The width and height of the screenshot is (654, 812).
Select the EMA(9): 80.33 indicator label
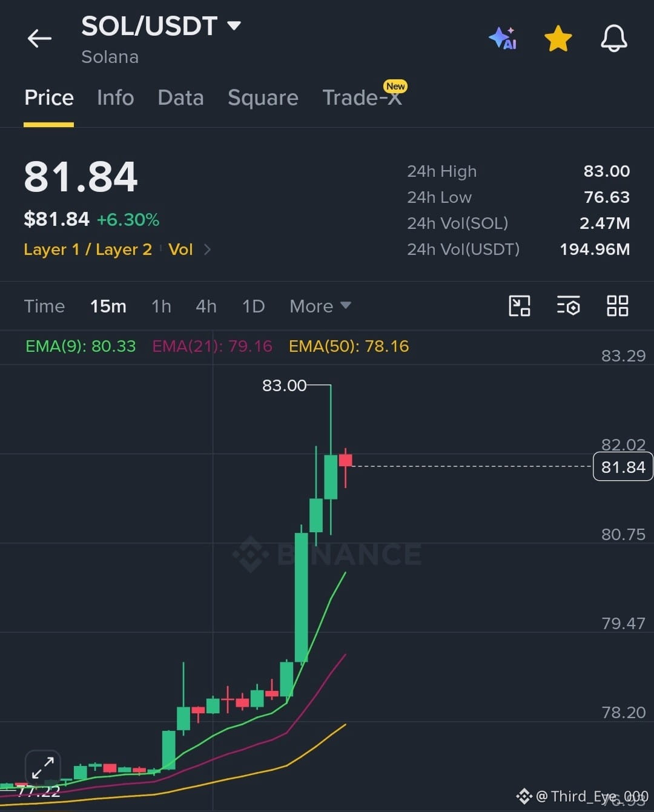pos(81,346)
